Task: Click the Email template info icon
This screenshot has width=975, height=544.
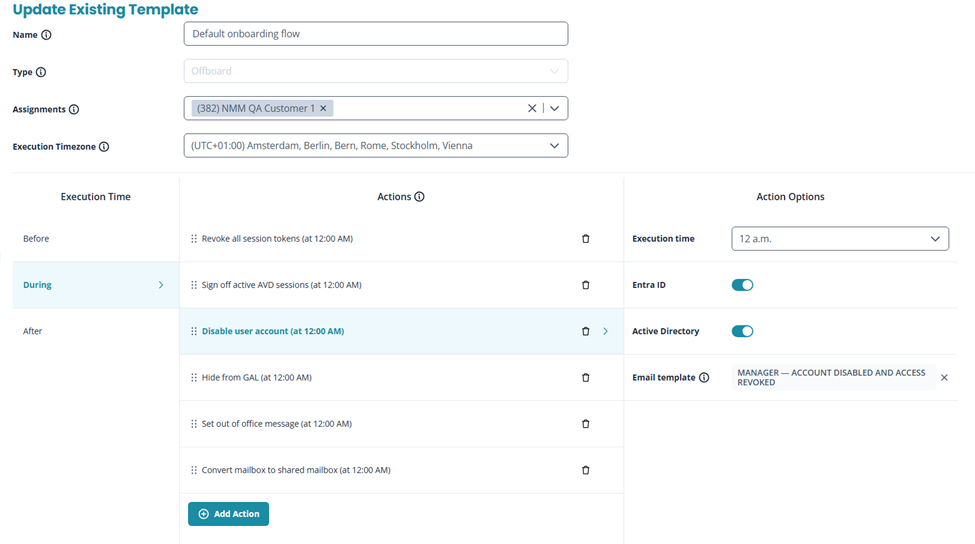Action: tap(704, 378)
